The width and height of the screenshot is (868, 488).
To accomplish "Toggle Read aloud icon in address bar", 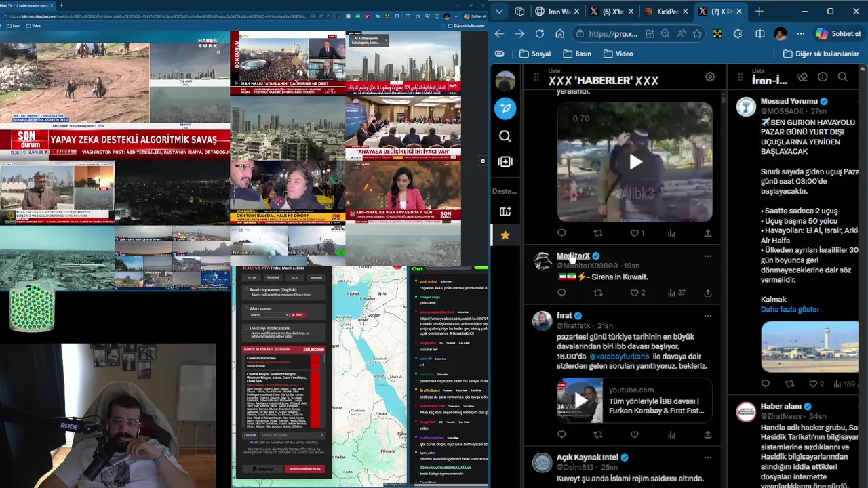I will tap(681, 33).
